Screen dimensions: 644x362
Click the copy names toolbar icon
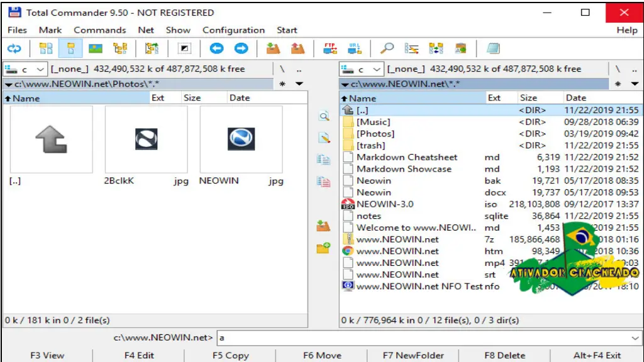tap(460, 48)
